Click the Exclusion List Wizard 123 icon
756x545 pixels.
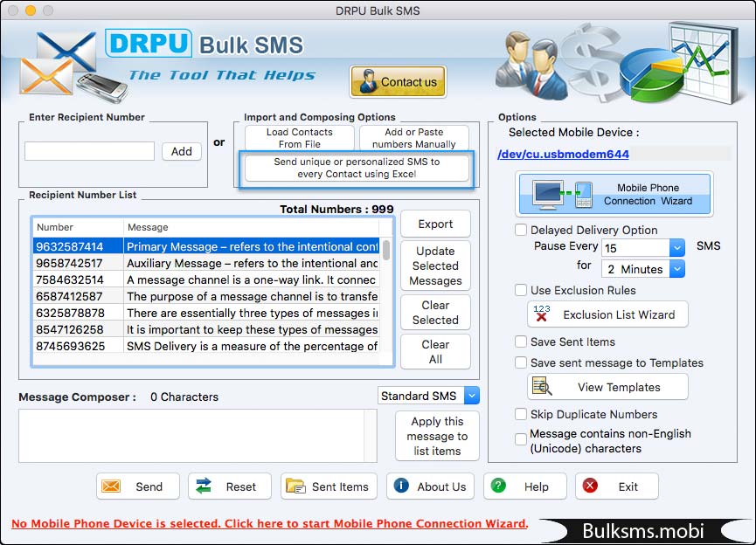pyautogui.click(x=542, y=314)
